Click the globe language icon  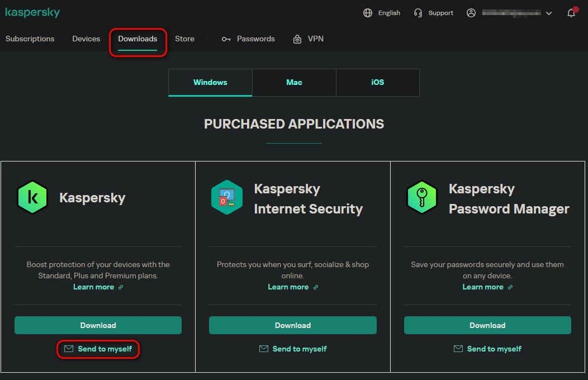(x=368, y=13)
